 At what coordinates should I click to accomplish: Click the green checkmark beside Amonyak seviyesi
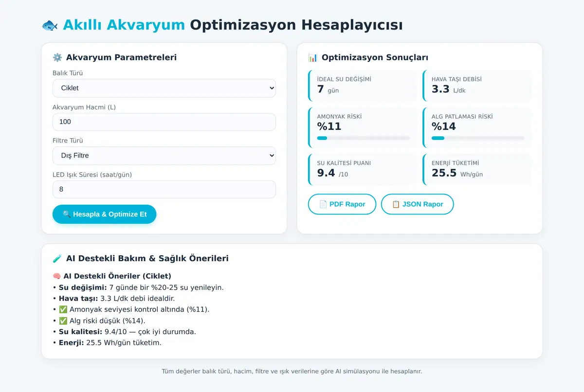tap(63, 309)
